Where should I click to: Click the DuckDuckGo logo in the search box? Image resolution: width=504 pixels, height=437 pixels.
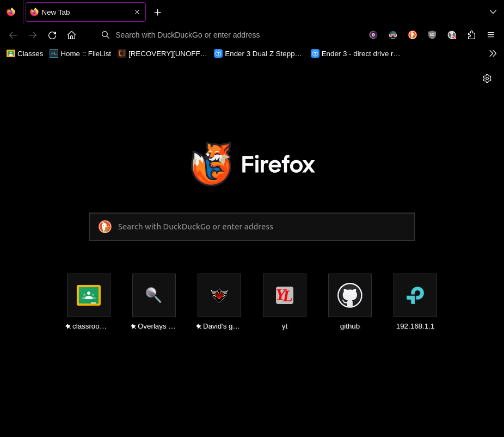(105, 227)
